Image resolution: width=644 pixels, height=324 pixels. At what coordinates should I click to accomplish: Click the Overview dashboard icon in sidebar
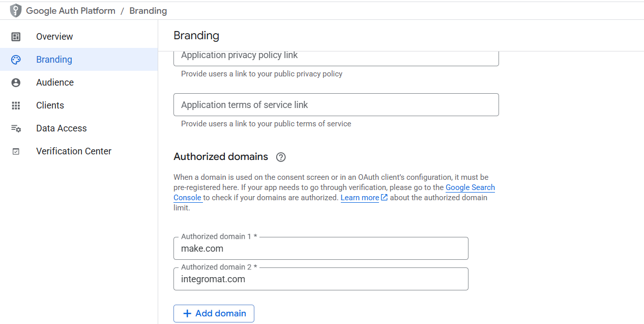(x=16, y=37)
